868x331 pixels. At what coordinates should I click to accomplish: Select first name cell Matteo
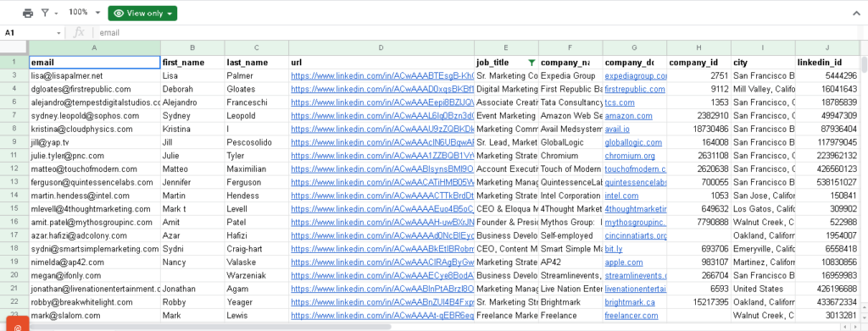pyautogui.click(x=192, y=169)
